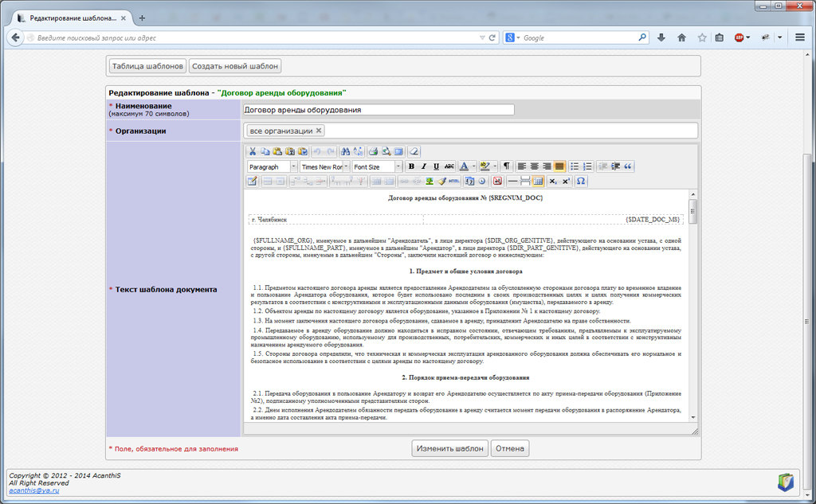
Task: Click Paste as plain text icon
Action: [x=290, y=151]
